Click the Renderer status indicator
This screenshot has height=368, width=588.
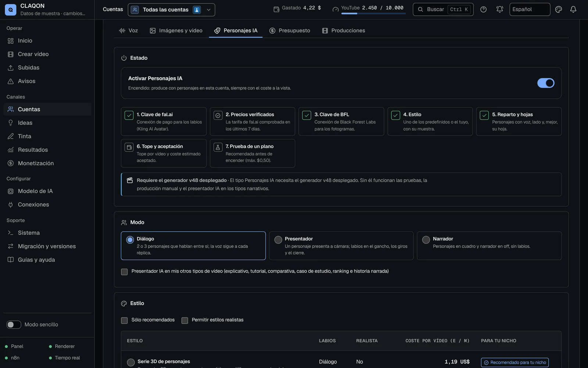pyautogui.click(x=62, y=346)
